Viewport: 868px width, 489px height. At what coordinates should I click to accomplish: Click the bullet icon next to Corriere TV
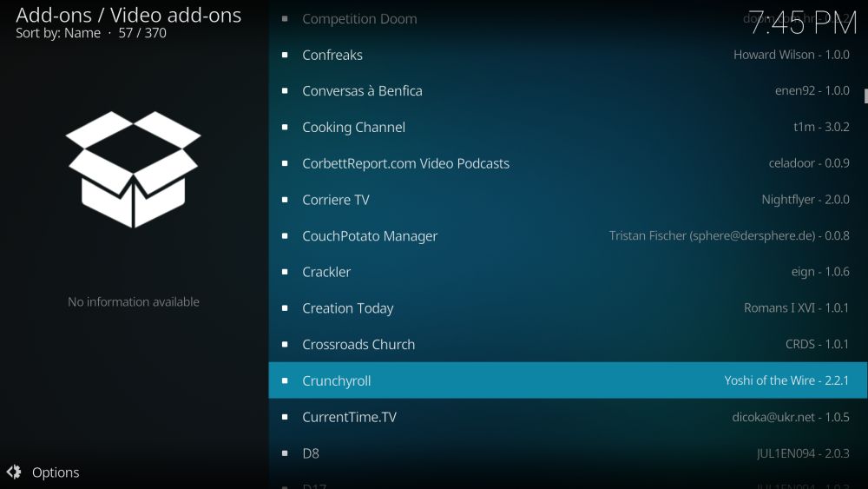point(285,200)
